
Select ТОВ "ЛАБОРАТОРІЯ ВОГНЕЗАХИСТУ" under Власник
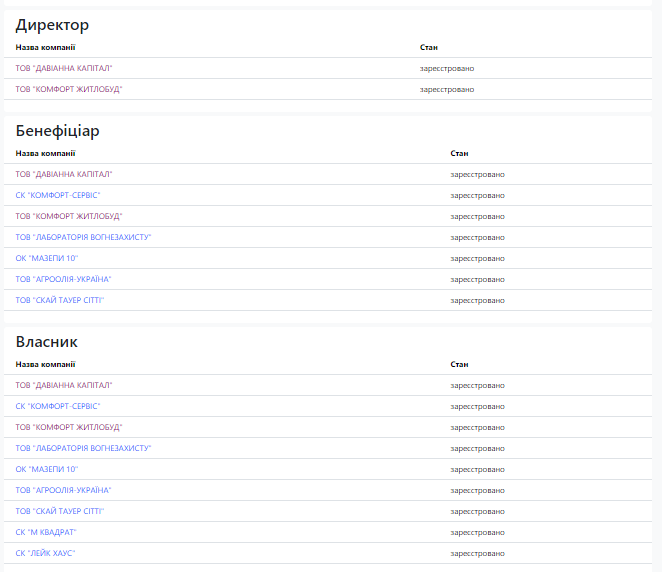click(83, 448)
